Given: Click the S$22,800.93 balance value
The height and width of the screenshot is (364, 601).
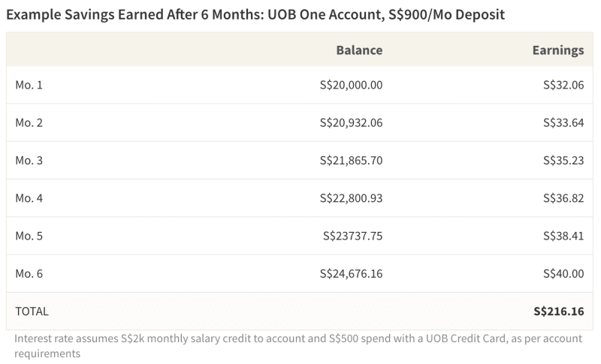Looking at the screenshot, I should [x=351, y=198].
